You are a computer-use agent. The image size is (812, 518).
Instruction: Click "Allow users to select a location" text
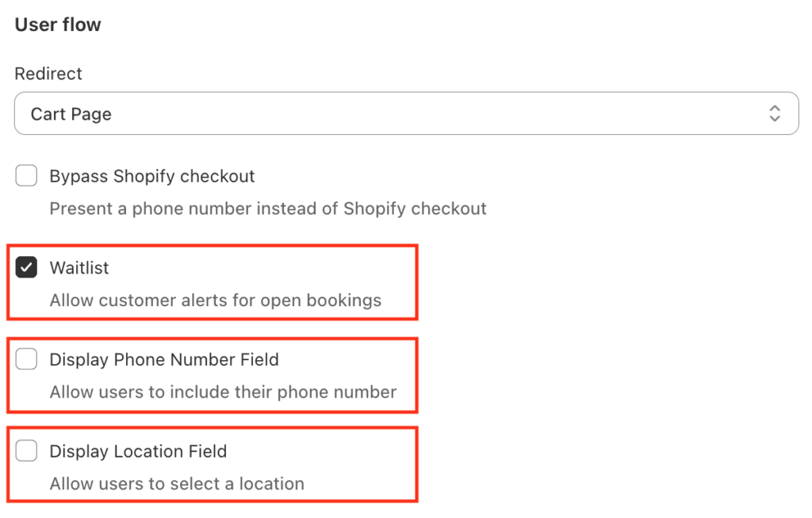[x=177, y=484]
